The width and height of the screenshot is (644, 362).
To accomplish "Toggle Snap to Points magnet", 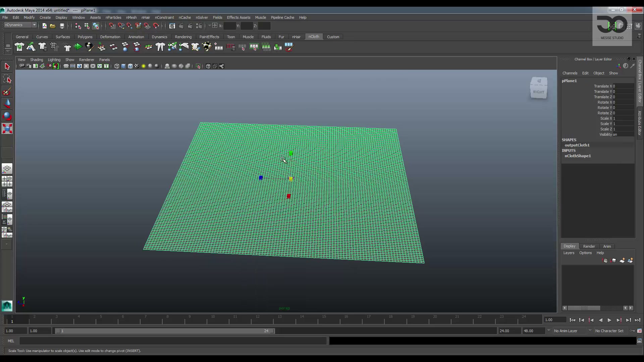I will (129, 26).
